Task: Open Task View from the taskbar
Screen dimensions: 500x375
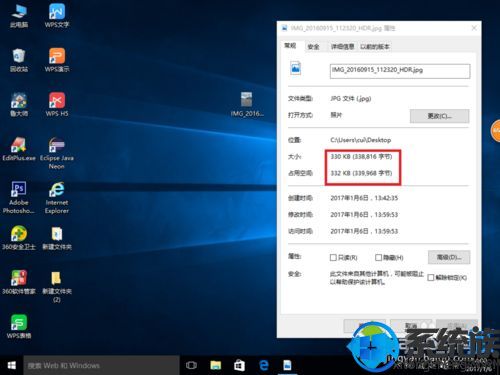Action: (x=191, y=365)
